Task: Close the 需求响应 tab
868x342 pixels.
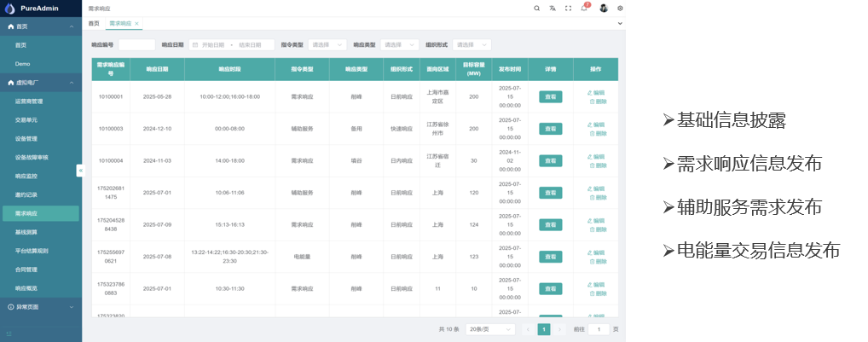Action: [136, 24]
